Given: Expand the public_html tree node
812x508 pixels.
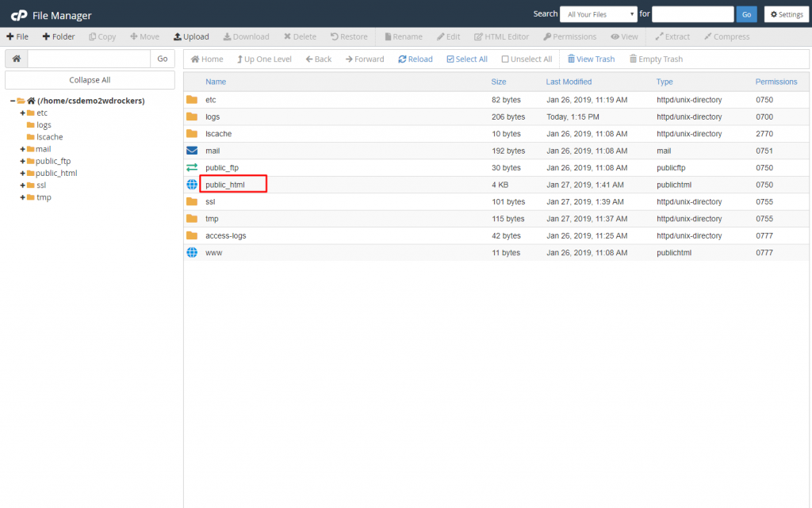Looking at the screenshot, I should pos(23,174).
